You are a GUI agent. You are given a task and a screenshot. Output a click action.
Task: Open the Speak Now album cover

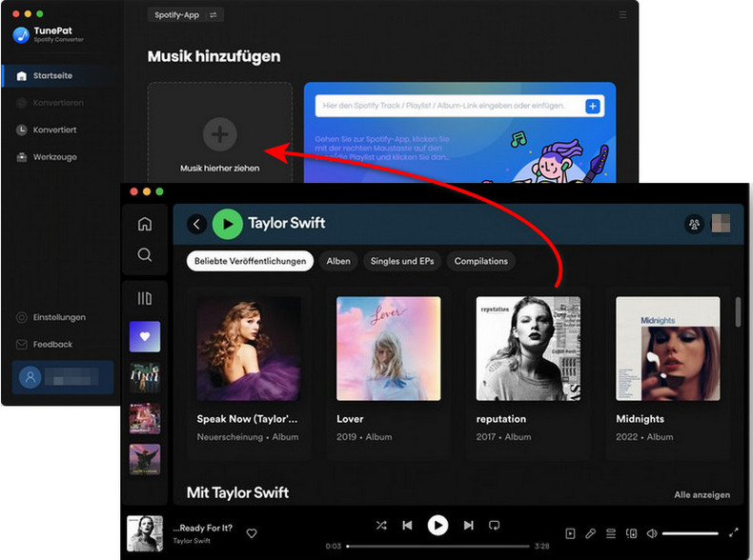coord(249,349)
